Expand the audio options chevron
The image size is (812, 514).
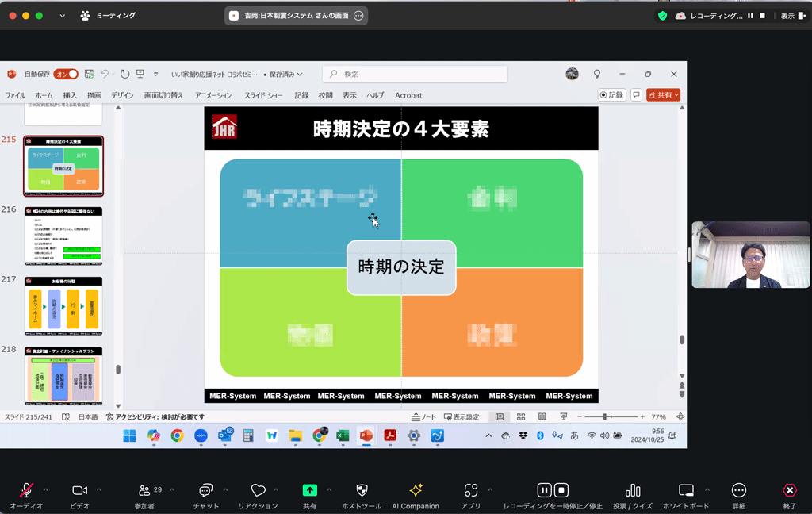click(45, 489)
